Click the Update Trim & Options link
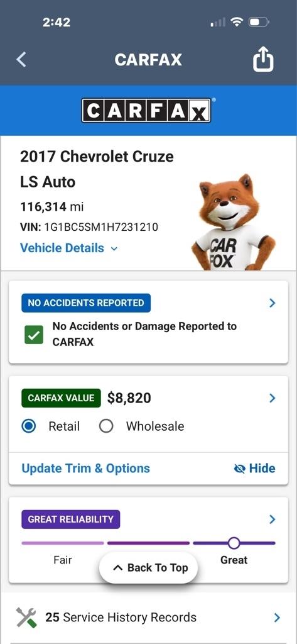Screen dimensions: 297x644 (x=86, y=469)
